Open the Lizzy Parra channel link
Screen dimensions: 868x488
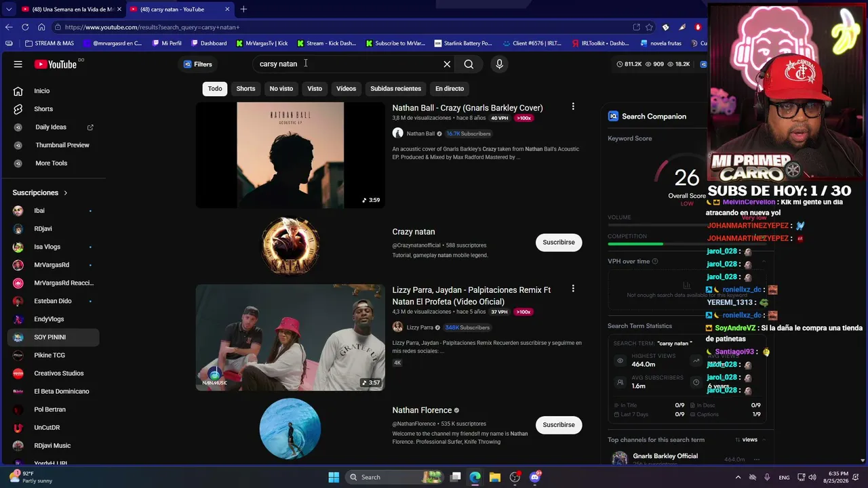[420, 327]
